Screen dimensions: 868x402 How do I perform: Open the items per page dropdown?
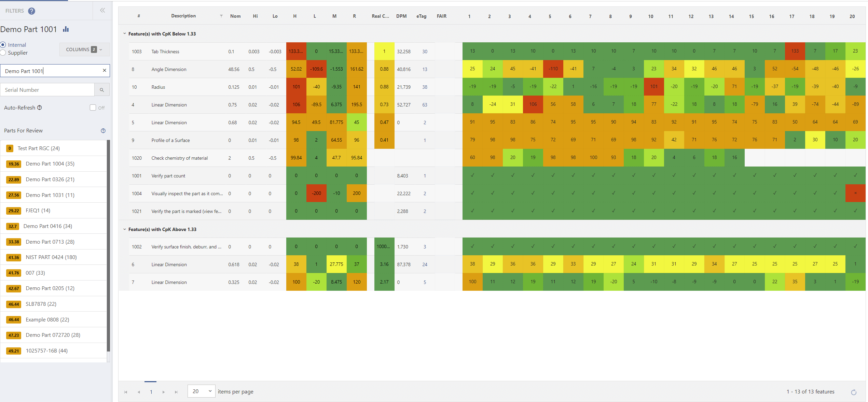click(x=202, y=391)
